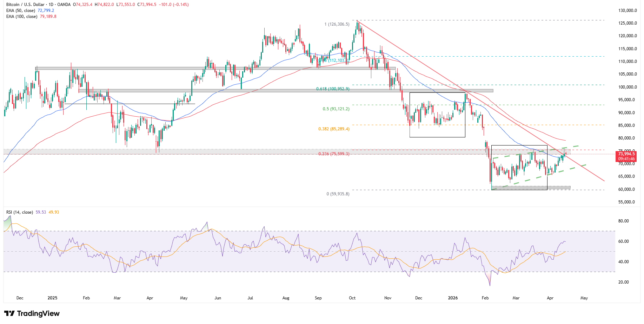Select the EMA (100, close) indicator legend
644x324 pixels.
[x=22, y=17]
